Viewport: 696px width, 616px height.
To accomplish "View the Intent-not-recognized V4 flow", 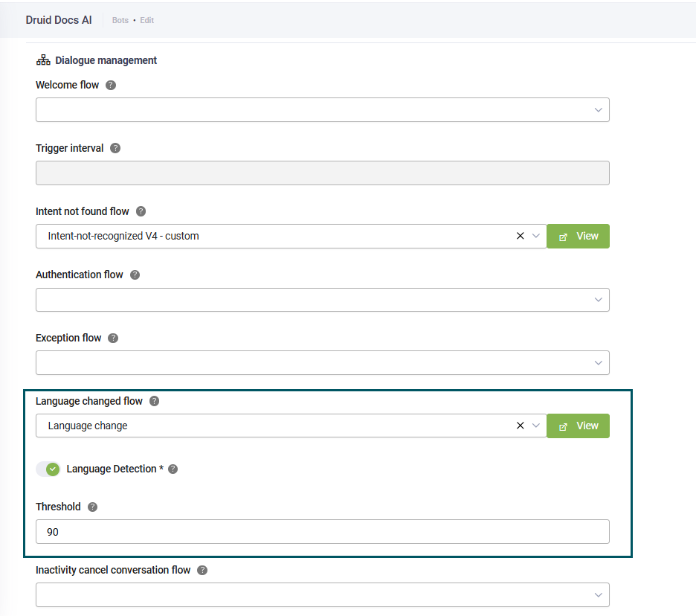I will point(578,236).
